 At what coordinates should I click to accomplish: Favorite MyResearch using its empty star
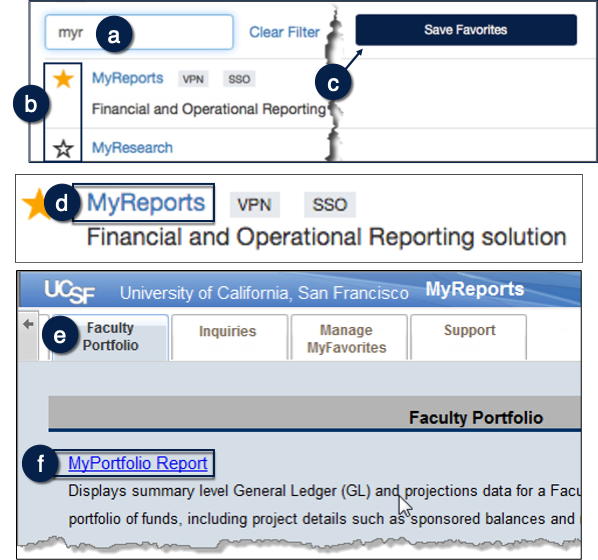63,148
